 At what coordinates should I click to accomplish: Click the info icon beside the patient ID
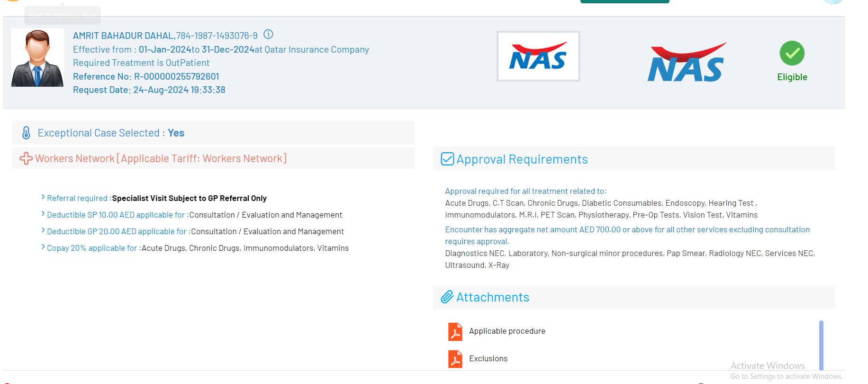268,35
